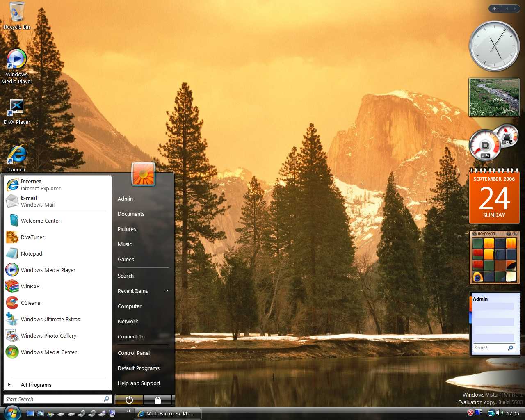Click the Start Search input field

coord(55,399)
